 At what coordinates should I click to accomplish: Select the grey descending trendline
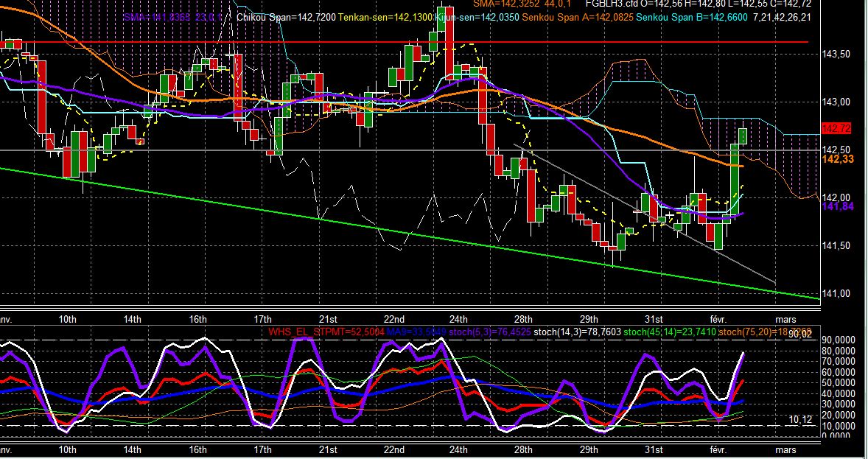[x=645, y=214]
